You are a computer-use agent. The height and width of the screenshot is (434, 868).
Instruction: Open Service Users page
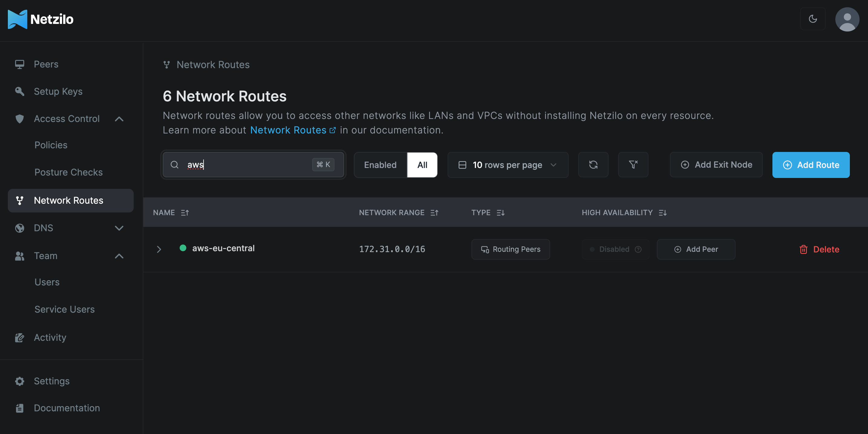pos(64,310)
